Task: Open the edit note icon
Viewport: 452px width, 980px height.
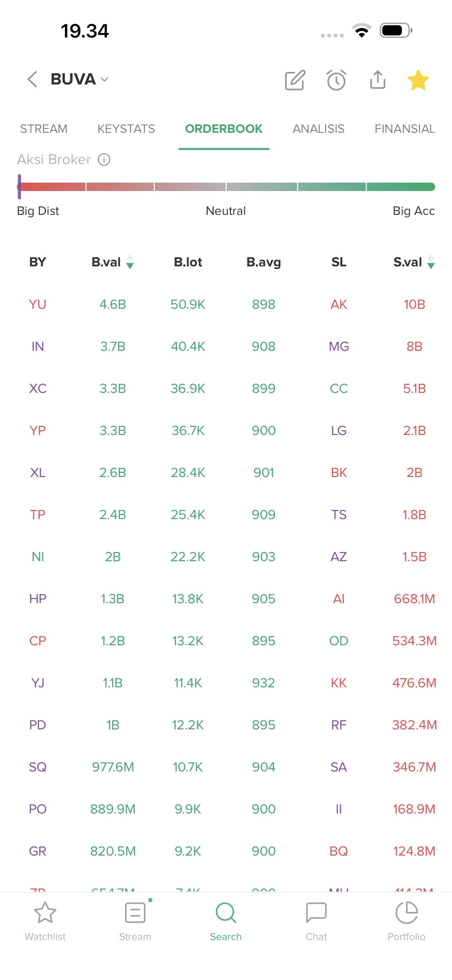Action: point(295,80)
